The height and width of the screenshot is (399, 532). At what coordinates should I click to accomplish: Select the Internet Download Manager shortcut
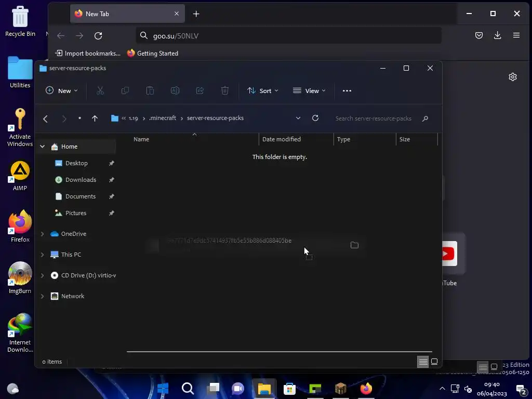[20, 333]
